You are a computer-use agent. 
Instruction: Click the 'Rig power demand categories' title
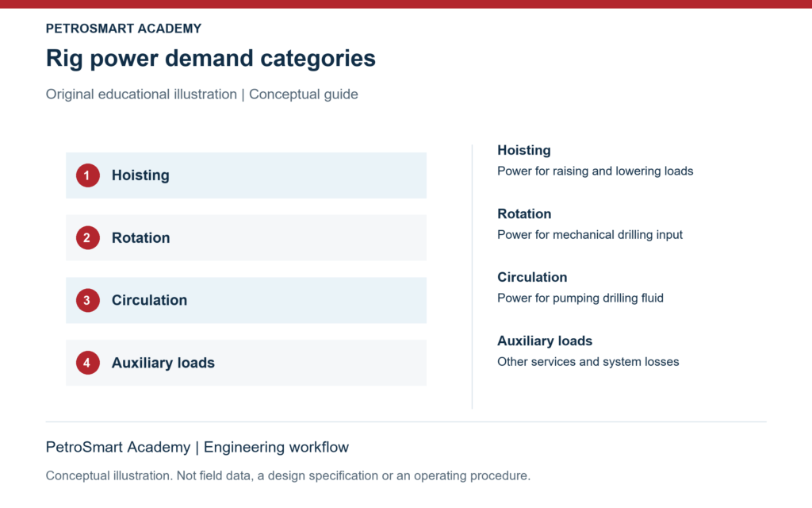coord(211,58)
